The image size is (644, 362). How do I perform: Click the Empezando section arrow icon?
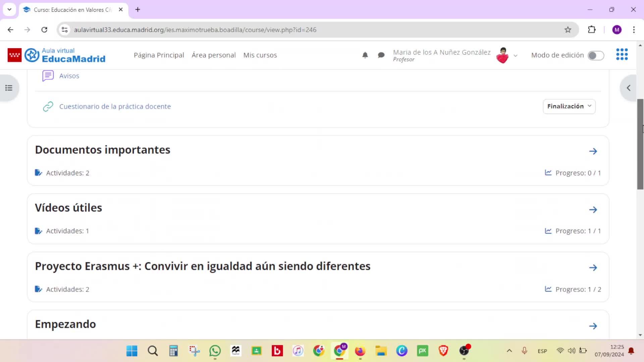593,326
